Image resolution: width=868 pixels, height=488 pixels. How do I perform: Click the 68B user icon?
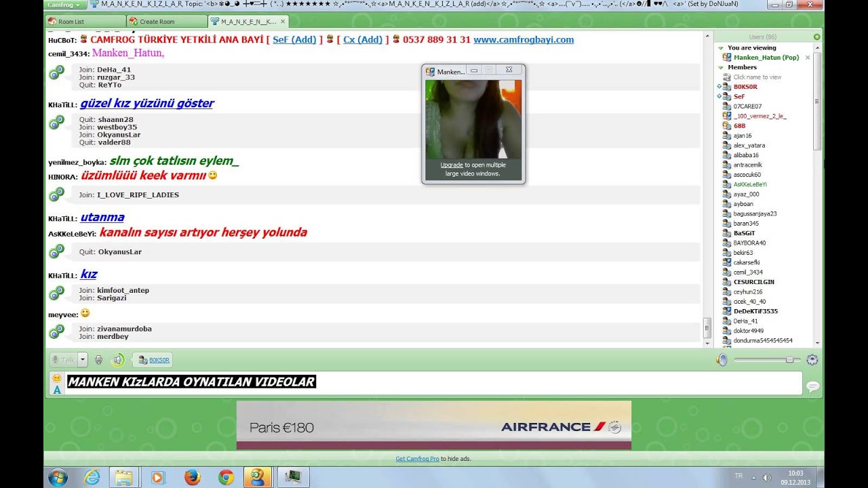(x=726, y=126)
